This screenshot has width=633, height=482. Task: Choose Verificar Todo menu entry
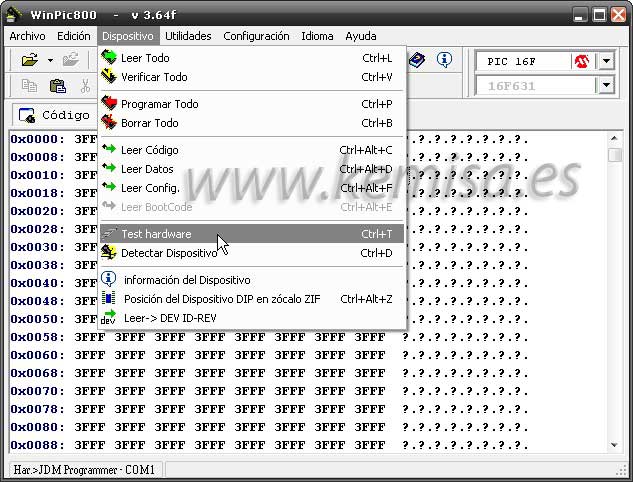252,77
